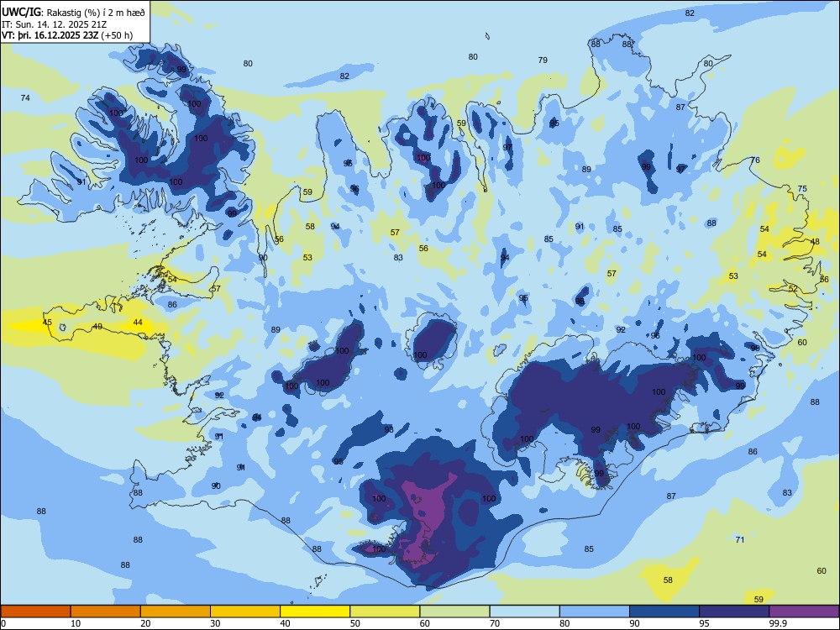Select the legend scale label '20'
This screenshot has width=840, height=630.
145,623
